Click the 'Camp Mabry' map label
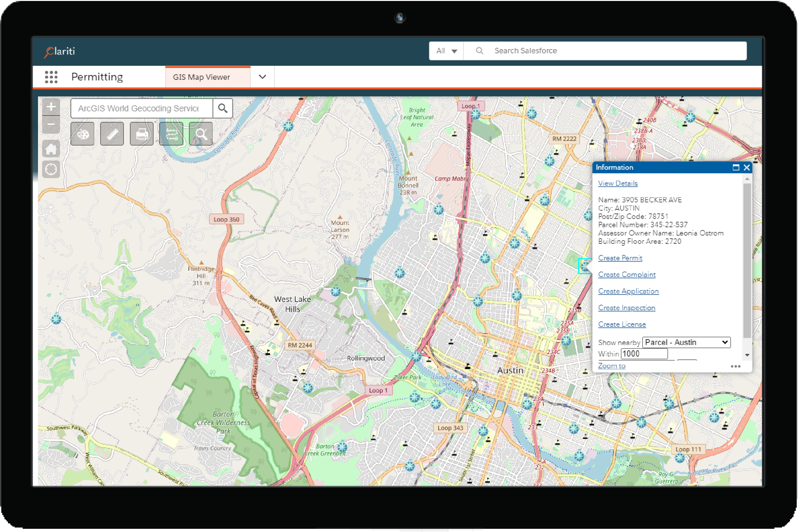 452,179
